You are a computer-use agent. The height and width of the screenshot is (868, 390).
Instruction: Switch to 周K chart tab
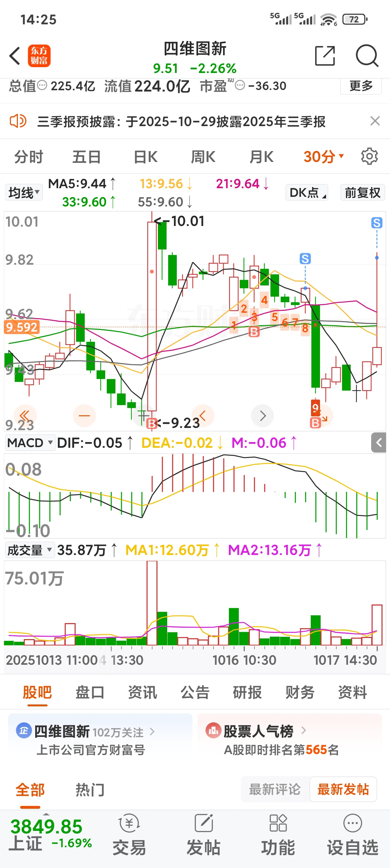(203, 157)
